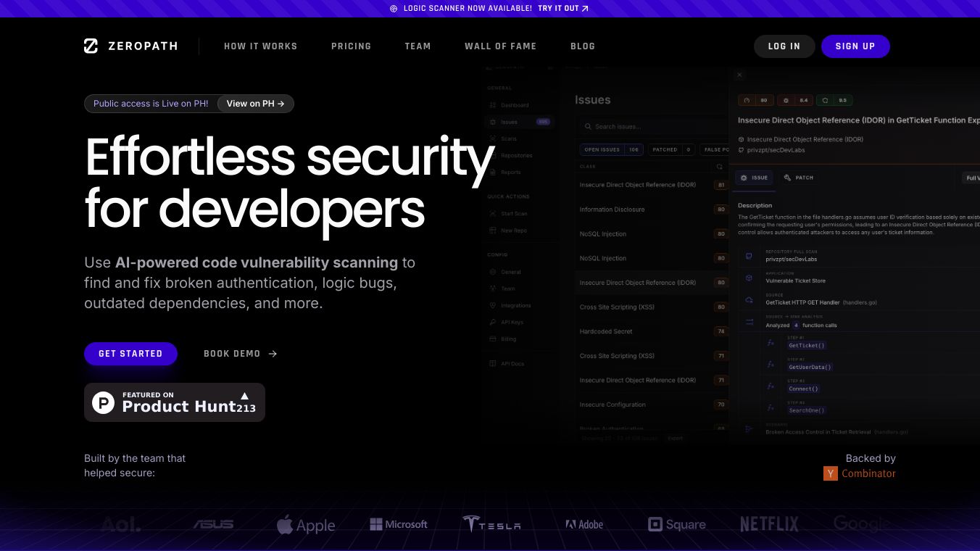Click the fx icon beside Connect() step
980x551 pixels.
(771, 386)
